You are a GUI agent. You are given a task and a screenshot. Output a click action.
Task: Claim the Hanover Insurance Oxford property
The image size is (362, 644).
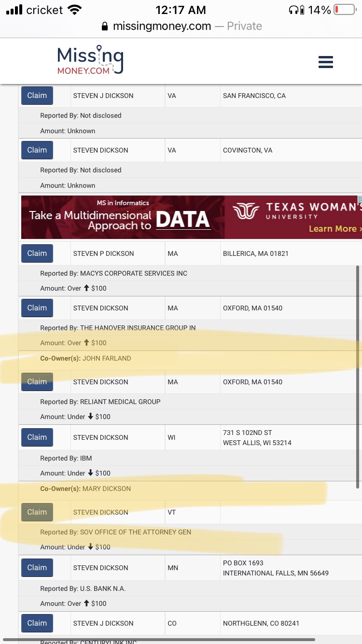pos(37,308)
